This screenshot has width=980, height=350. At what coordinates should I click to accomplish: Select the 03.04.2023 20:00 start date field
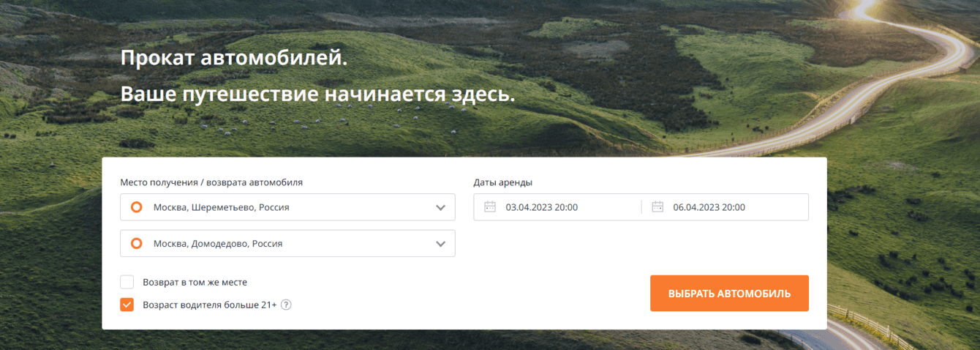click(x=558, y=207)
